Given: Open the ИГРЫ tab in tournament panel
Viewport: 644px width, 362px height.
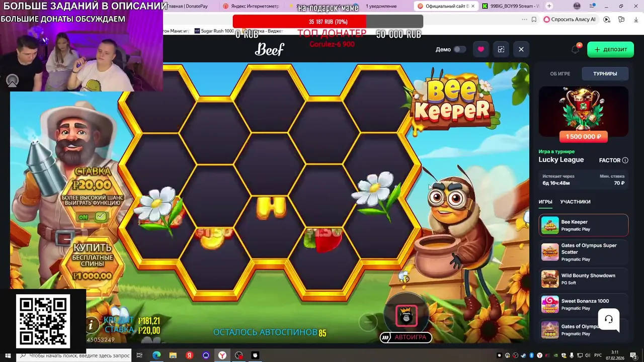Looking at the screenshot, I should [x=545, y=202].
